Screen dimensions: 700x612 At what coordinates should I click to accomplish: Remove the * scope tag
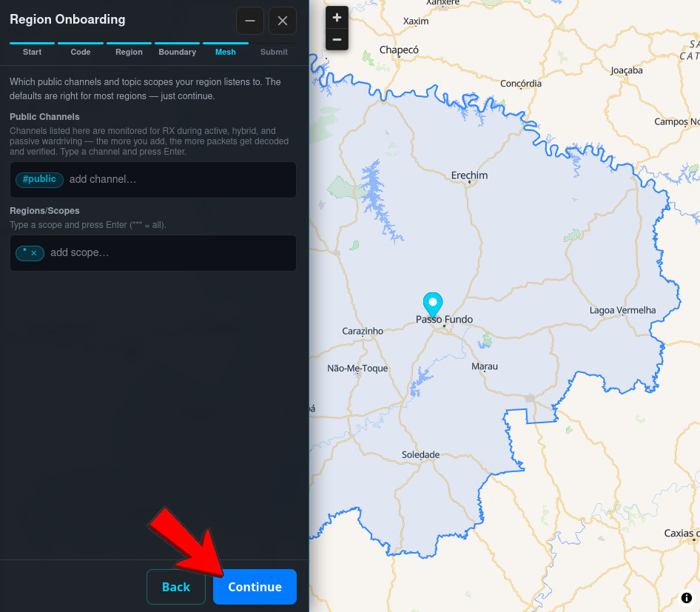(34, 253)
